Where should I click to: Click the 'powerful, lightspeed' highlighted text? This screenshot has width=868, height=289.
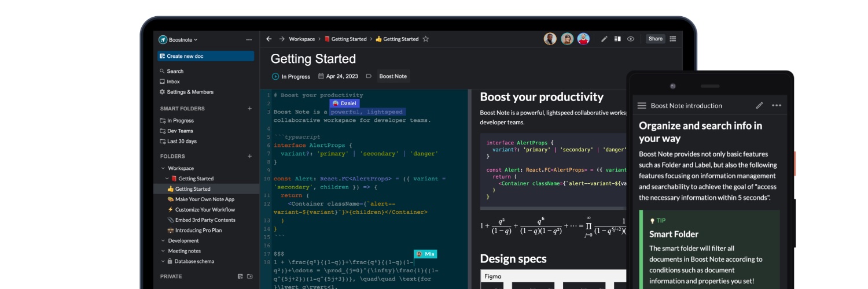click(367, 112)
